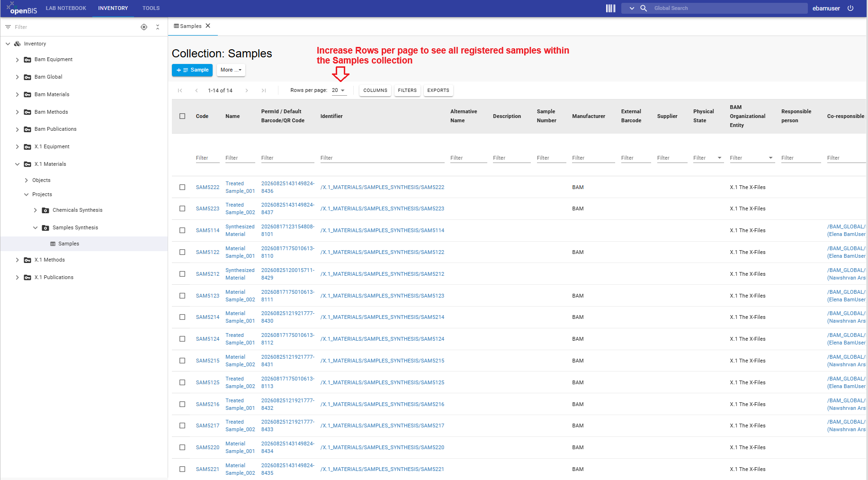
Task: Open the SAM5223 sample link
Action: pos(208,209)
